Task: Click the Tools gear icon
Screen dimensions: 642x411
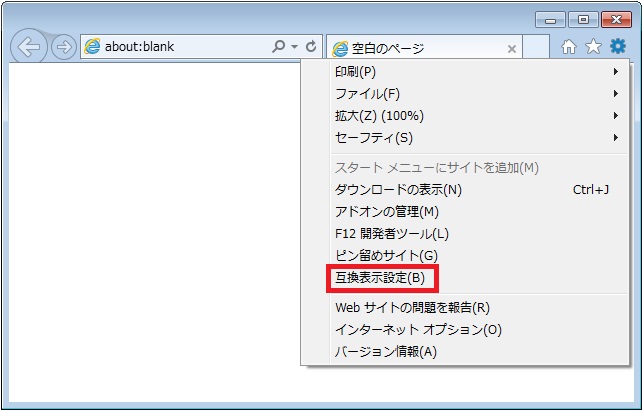Action: pyautogui.click(x=618, y=46)
